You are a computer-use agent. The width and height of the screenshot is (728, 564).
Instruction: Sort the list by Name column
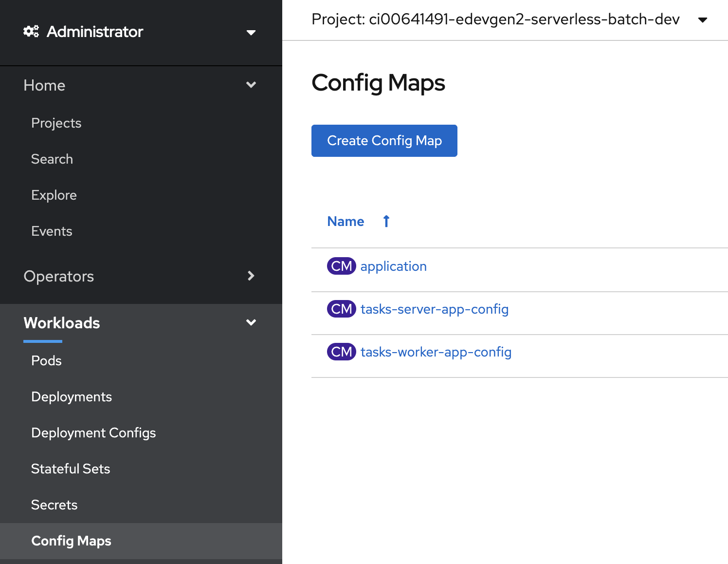tap(346, 221)
